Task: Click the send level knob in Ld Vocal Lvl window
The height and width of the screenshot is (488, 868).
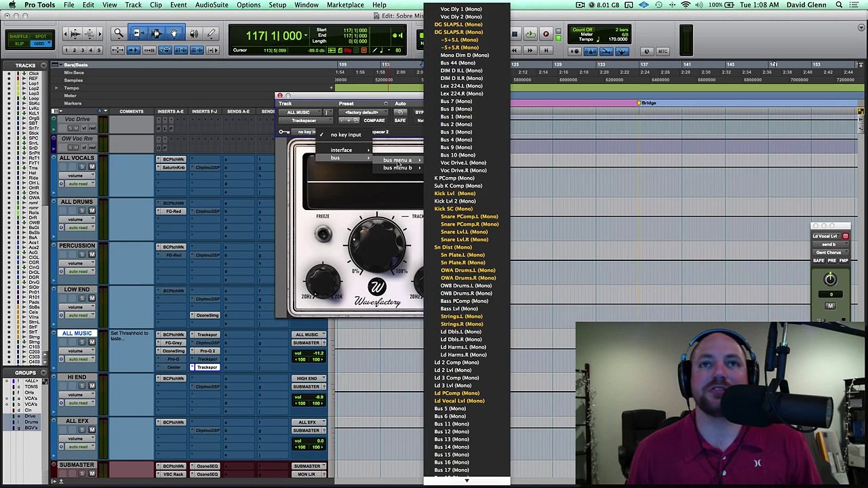Action: coord(830,279)
